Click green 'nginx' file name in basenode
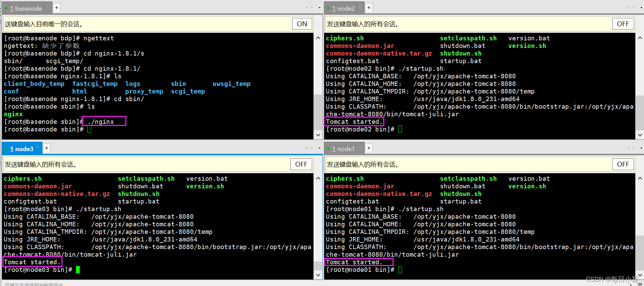Viewport: 644px width, 286px height. [x=13, y=114]
